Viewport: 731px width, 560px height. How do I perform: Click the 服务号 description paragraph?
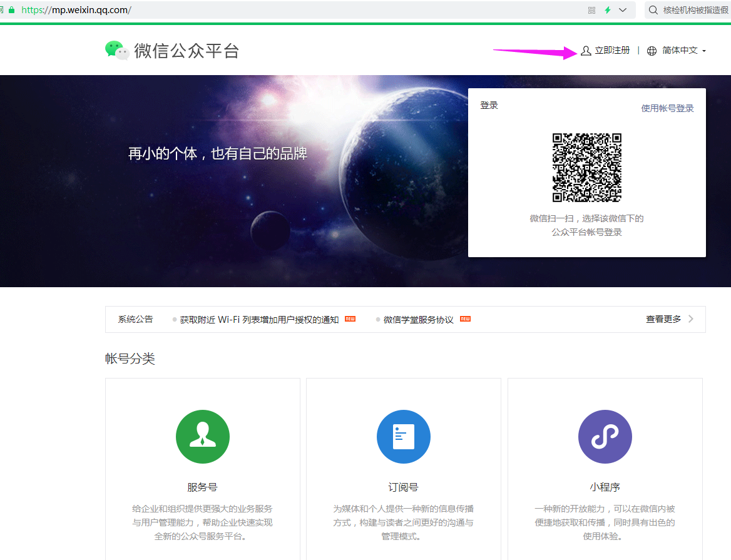[202, 522]
